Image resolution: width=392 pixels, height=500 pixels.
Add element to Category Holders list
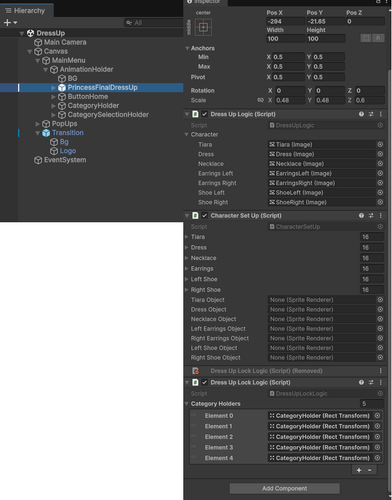click(x=359, y=470)
